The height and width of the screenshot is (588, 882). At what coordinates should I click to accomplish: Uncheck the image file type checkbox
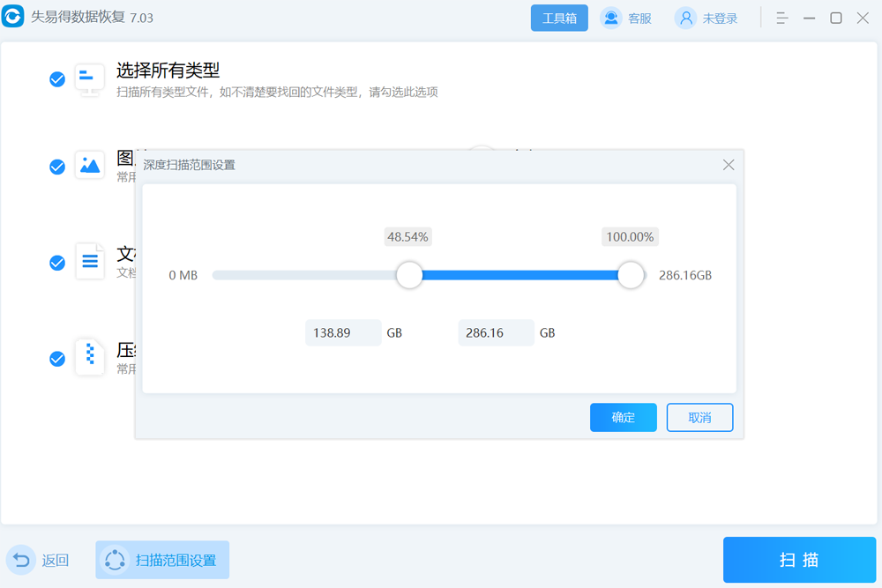(57, 167)
